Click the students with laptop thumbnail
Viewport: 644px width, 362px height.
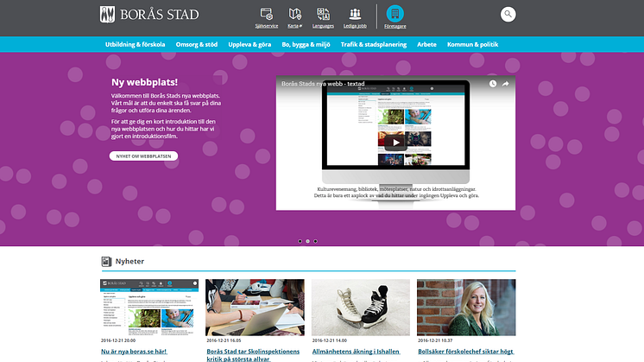255,308
